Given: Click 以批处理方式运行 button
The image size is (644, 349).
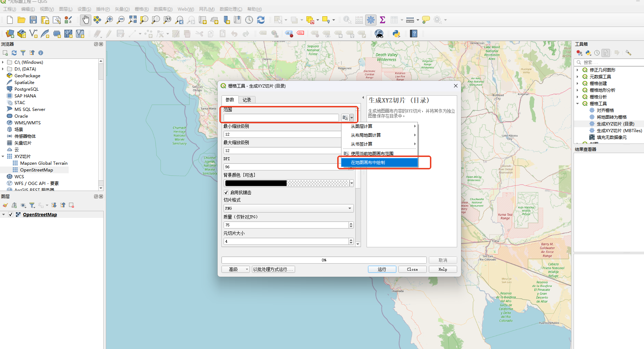Looking at the screenshot, I should (x=273, y=269).
